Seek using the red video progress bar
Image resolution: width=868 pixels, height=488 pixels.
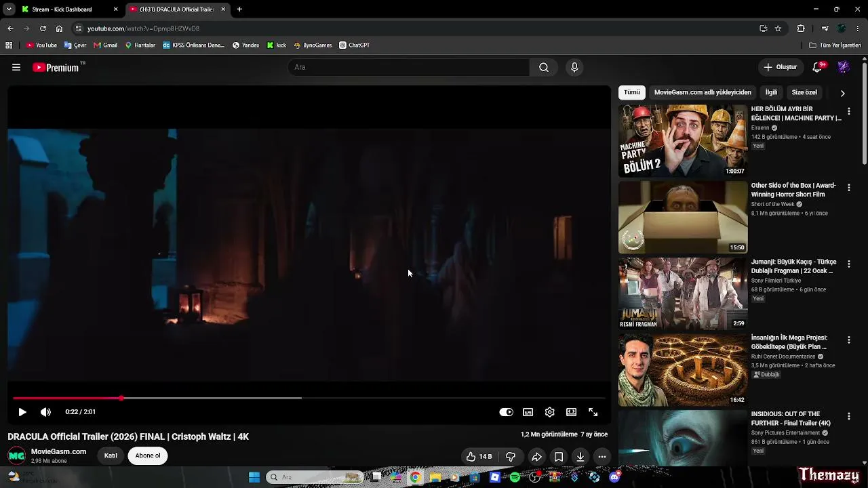(309, 398)
